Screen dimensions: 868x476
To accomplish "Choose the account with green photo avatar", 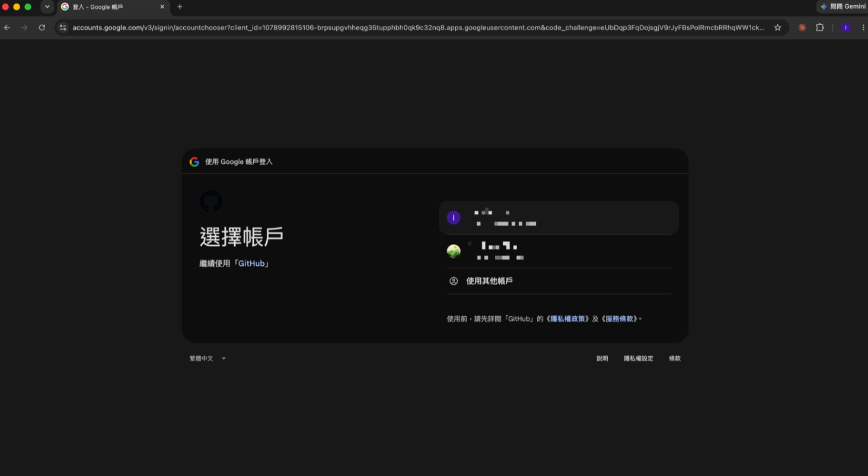I will (x=559, y=252).
